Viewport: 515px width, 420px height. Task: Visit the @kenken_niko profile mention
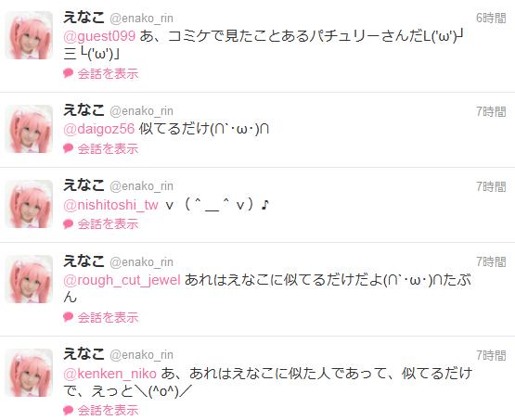(x=109, y=374)
